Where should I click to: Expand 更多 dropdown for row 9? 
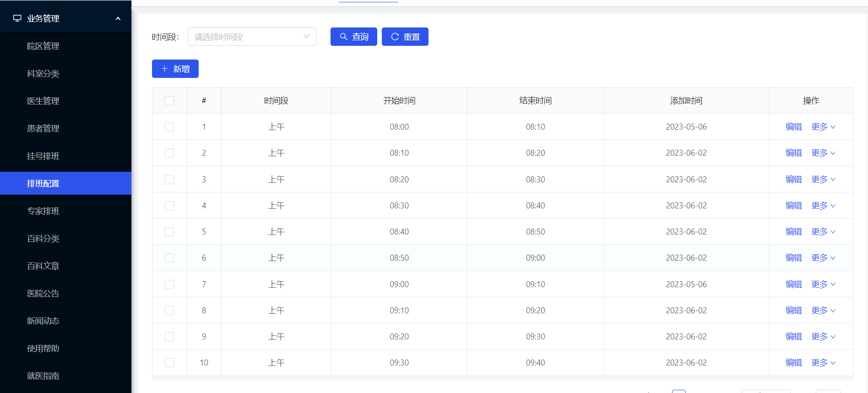(824, 337)
